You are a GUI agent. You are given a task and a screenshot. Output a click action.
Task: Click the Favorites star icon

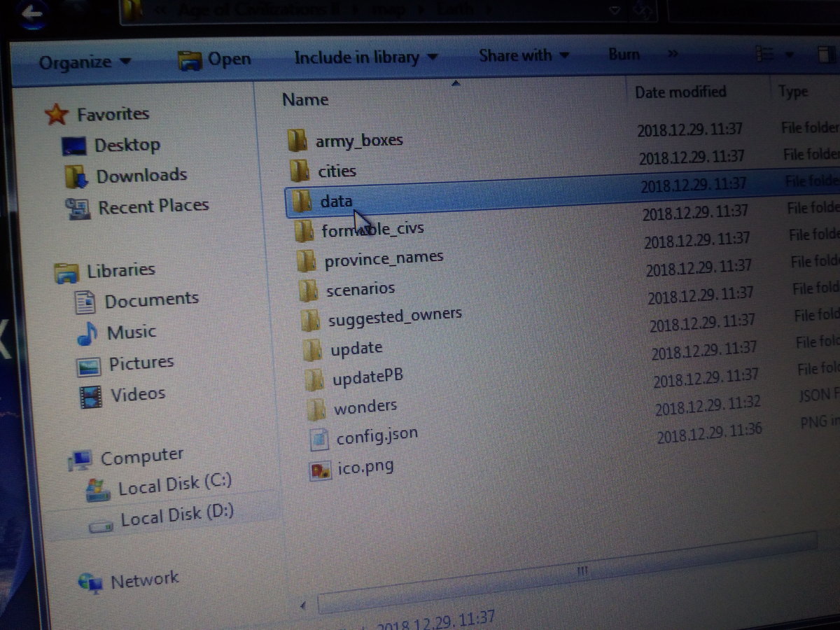click(x=56, y=114)
